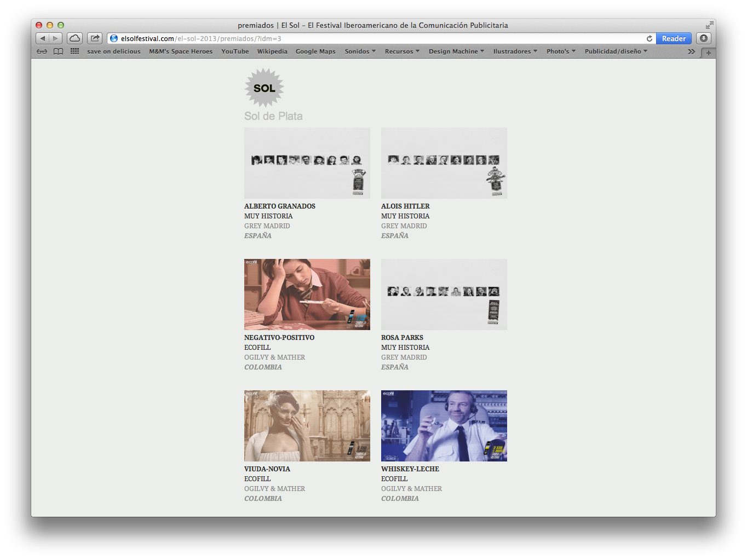Expand the Ilustradores bookmarks folder
This screenshot has height=560, width=747.
(x=515, y=51)
